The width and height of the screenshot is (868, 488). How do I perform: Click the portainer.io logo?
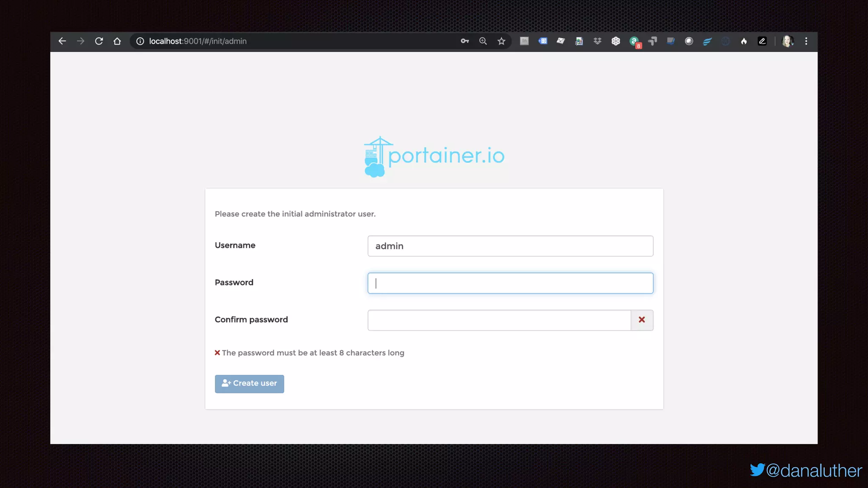coord(434,156)
